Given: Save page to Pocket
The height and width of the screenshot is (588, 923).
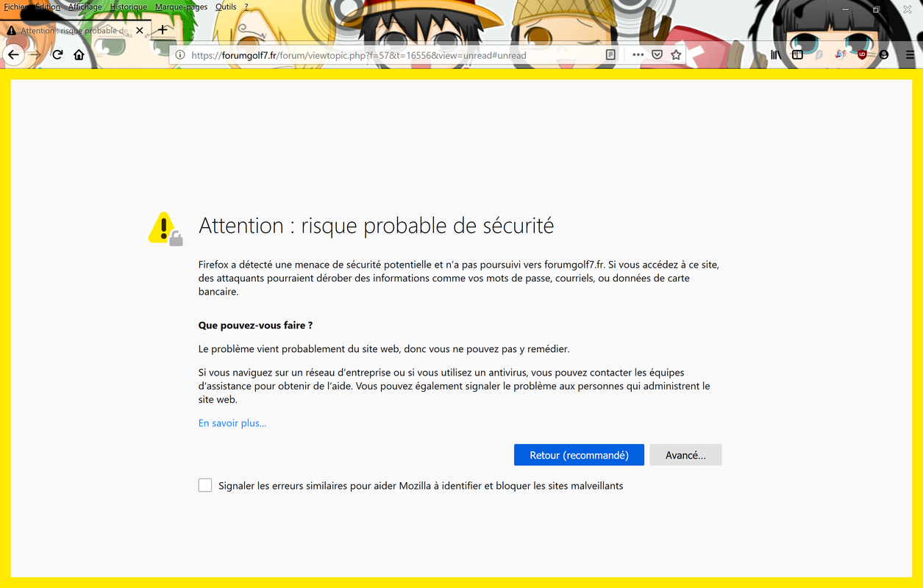Looking at the screenshot, I should pyautogui.click(x=657, y=55).
